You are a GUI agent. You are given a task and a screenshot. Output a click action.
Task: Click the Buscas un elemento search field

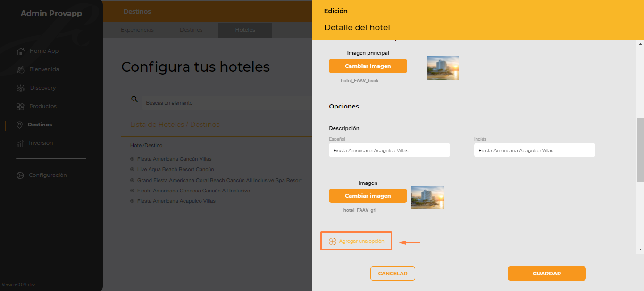point(226,102)
